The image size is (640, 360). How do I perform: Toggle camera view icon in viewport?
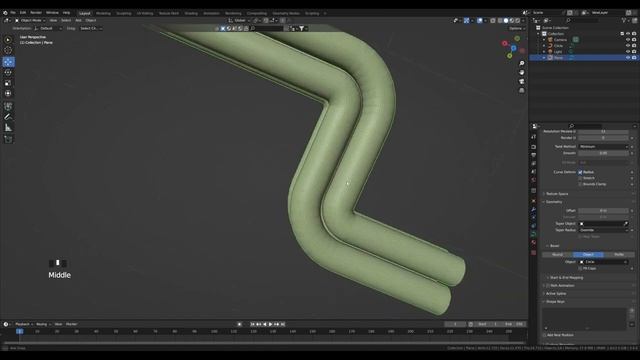pyautogui.click(x=522, y=81)
